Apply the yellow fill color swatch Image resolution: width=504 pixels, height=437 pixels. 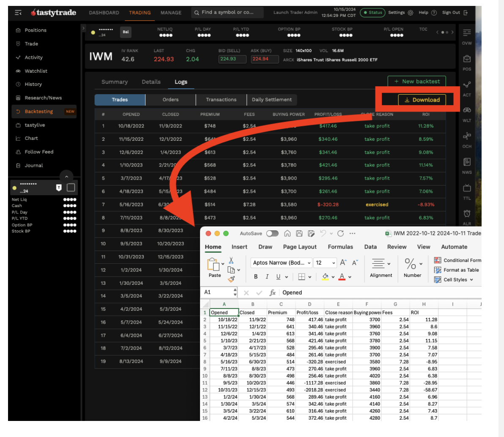click(x=325, y=277)
